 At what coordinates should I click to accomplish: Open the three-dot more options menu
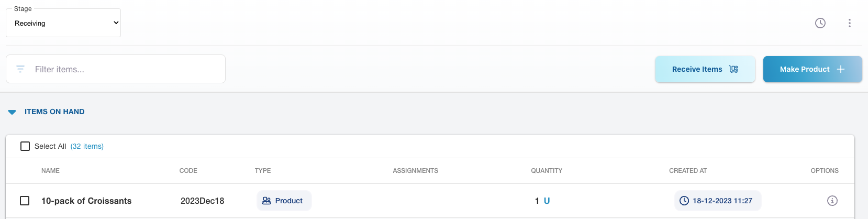(x=850, y=23)
